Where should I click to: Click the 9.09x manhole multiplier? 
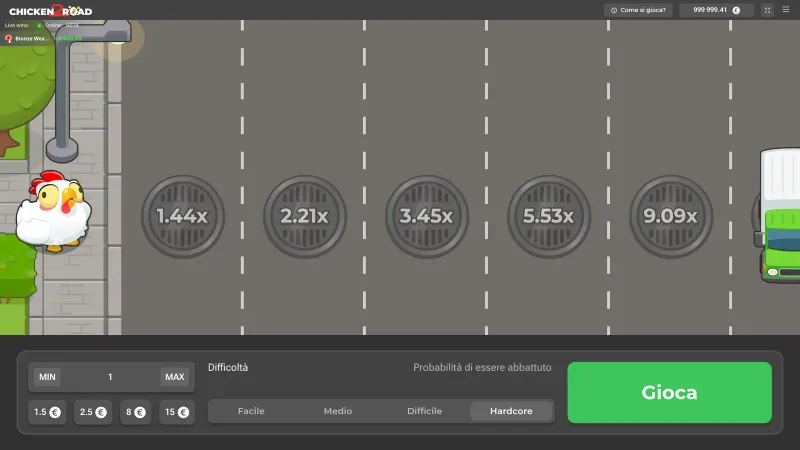point(670,216)
